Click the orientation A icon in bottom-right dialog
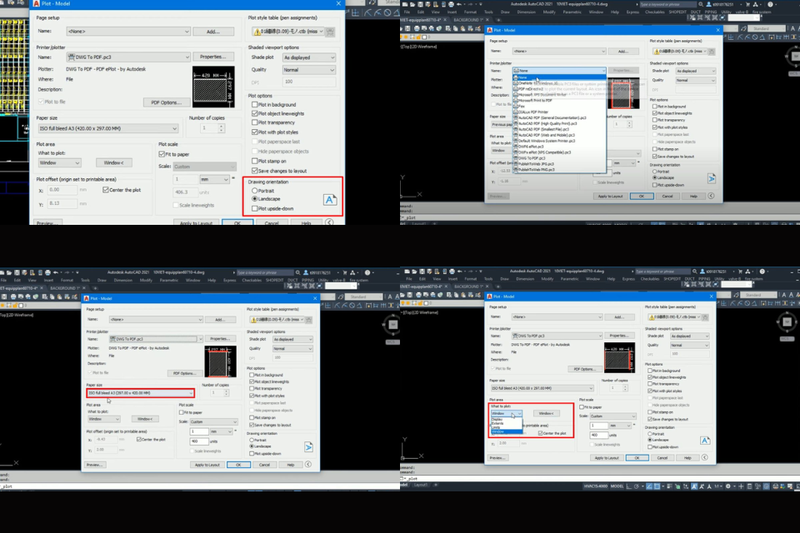The image size is (800, 533). coord(705,440)
